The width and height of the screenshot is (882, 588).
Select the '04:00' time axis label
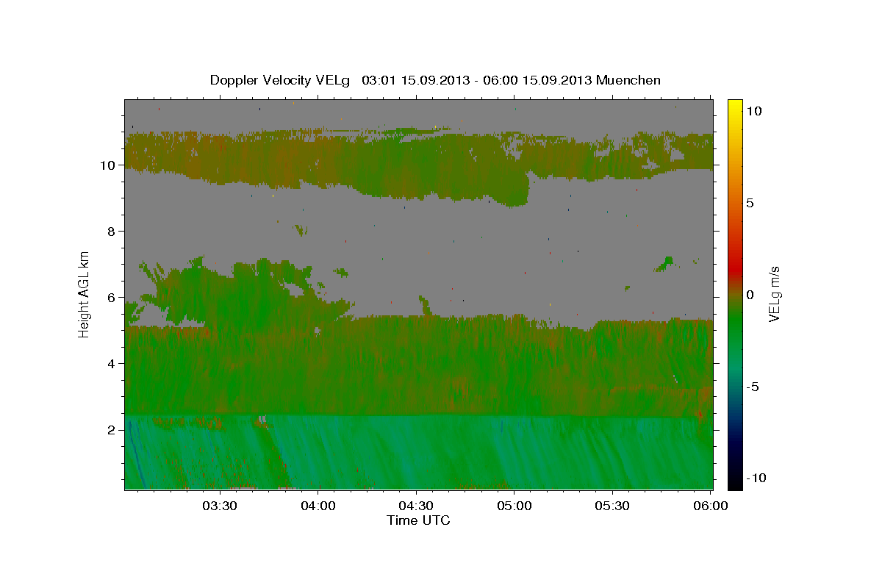318,506
